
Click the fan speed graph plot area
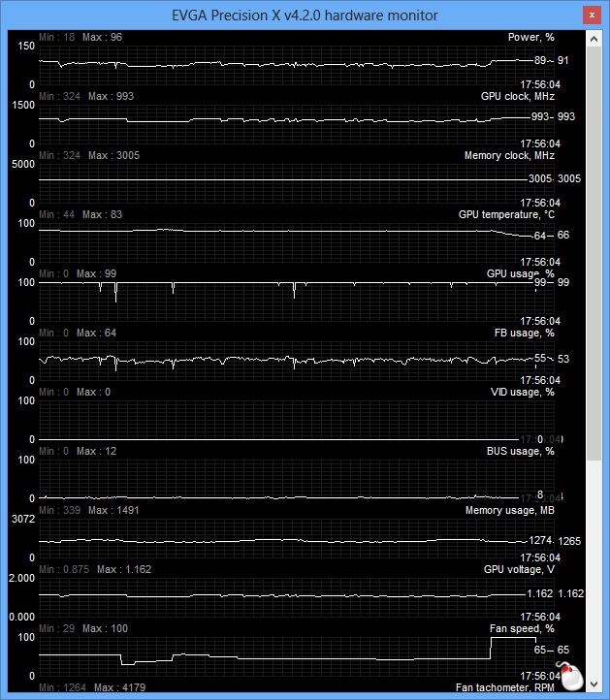[297, 656]
